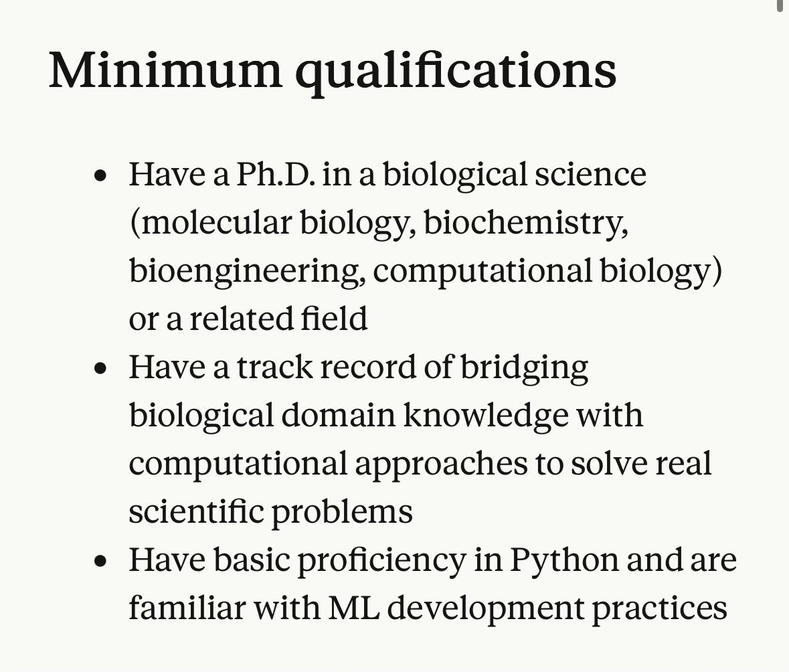Image resolution: width=789 pixels, height=672 pixels.
Task: Click the scrollbar thumb at top right
Action: coord(780,4)
